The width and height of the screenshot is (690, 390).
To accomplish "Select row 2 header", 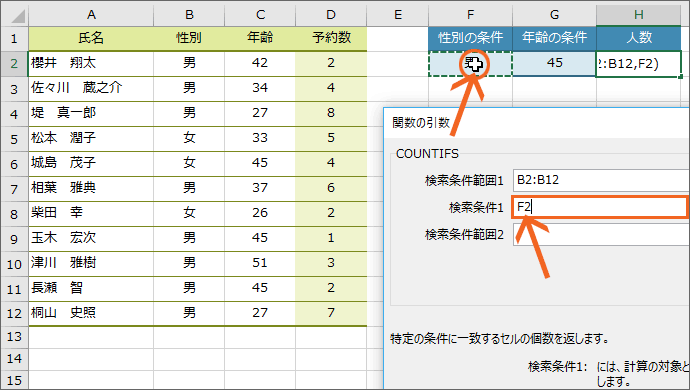I will (x=14, y=63).
